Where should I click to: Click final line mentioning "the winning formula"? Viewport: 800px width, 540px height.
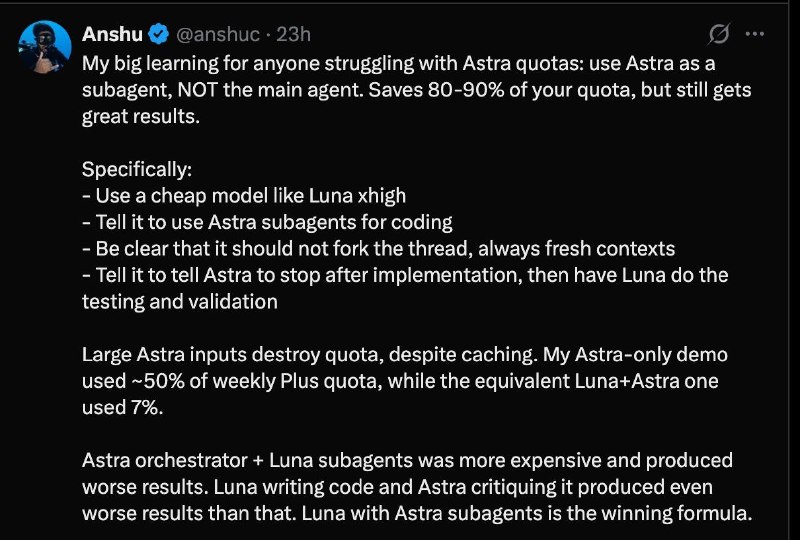pyautogui.click(x=417, y=513)
